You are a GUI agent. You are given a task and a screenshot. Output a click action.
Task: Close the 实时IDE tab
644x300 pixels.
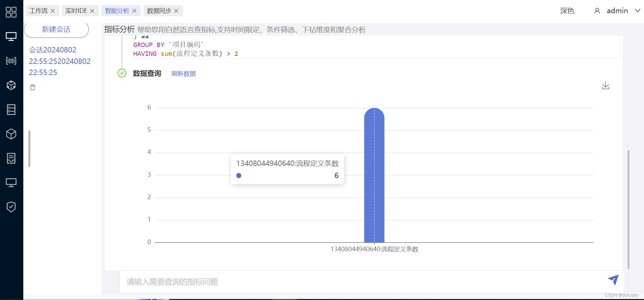92,11
